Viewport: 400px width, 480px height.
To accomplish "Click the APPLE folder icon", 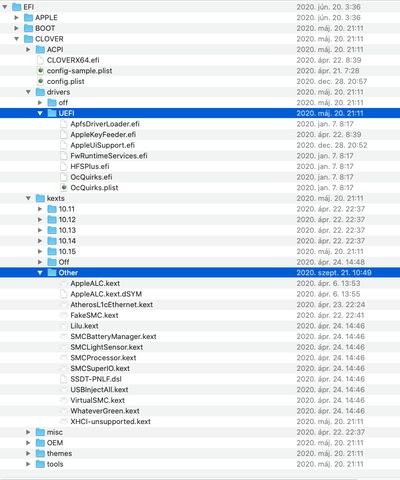I will click(29, 17).
